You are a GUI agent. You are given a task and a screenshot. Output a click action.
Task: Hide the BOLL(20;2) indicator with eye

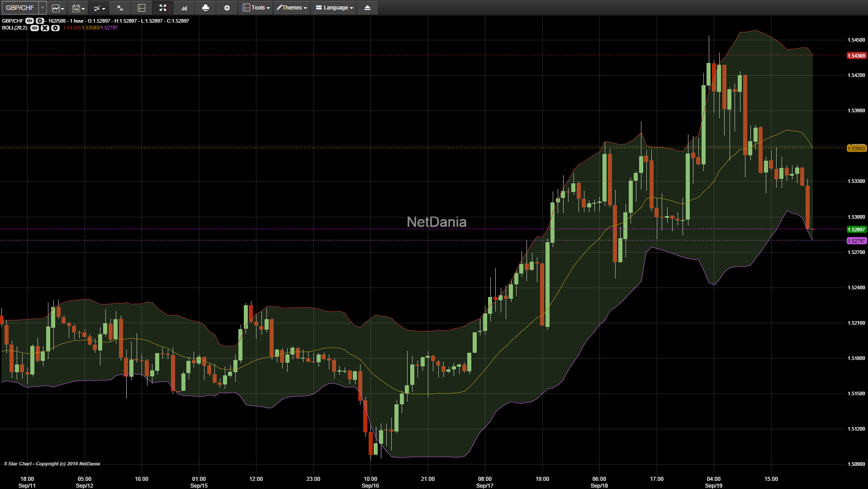(x=34, y=28)
